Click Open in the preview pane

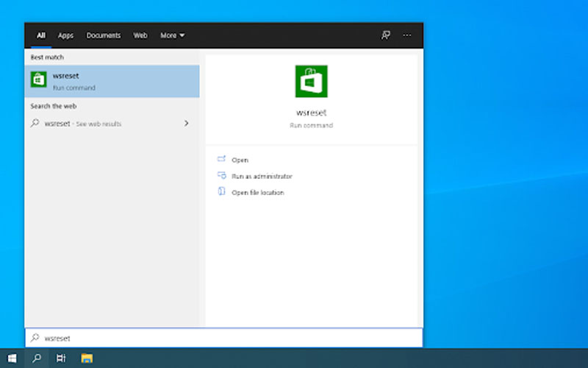[x=240, y=160]
